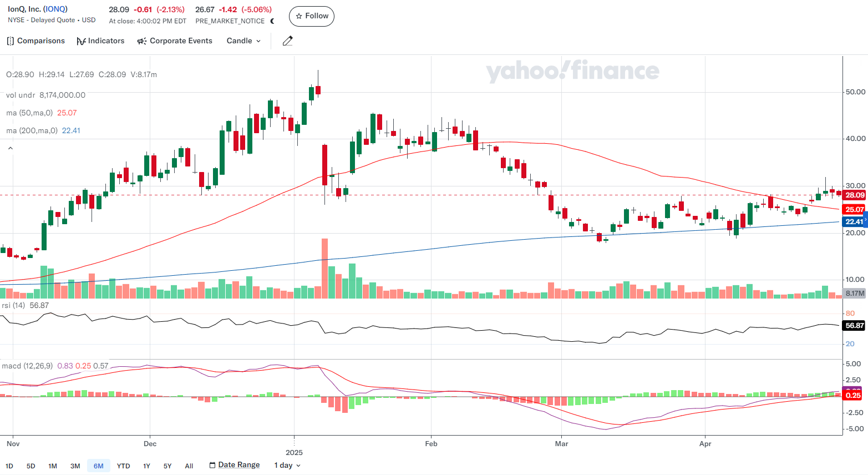The height and width of the screenshot is (475, 868).
Task: Click the PRE_MARKET_NOTICE text
Action: [x=230, y=21]
